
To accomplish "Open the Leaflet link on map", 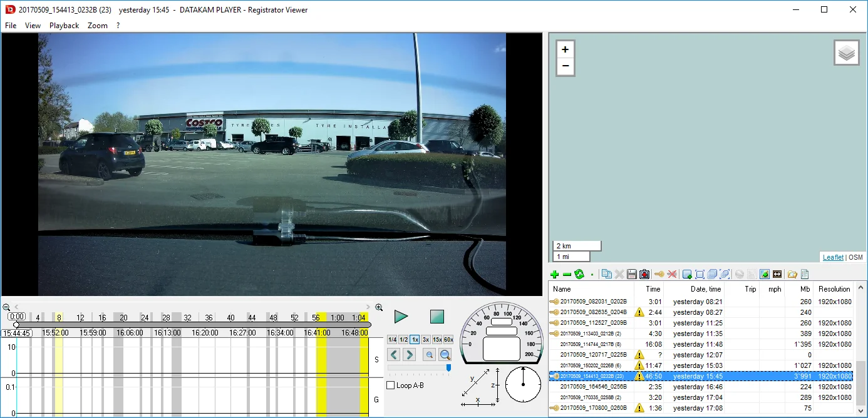I will [833, 257].
